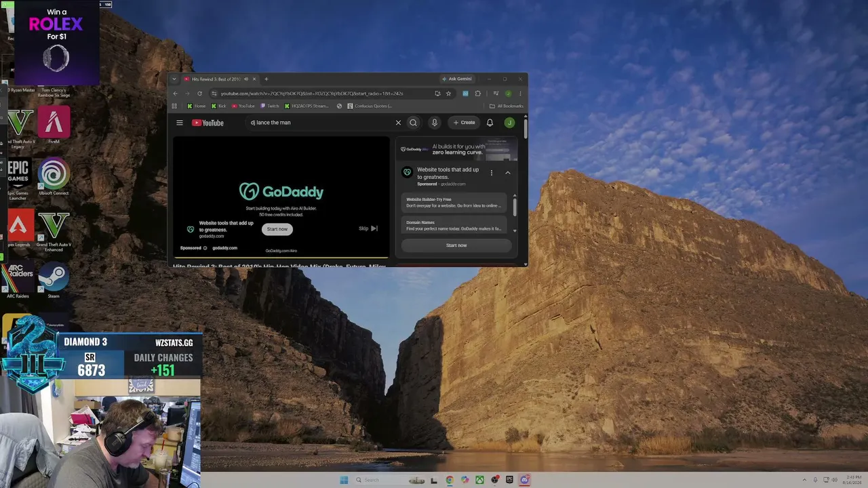
Task: Open Xbox app from the taskbar
Action: click(479, 480)
